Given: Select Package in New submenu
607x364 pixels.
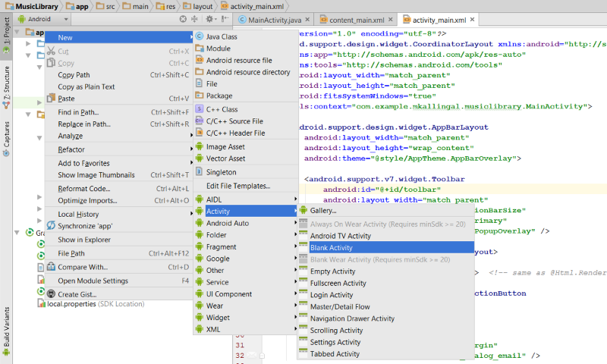Looking at the screenshot, I should 246,96.
